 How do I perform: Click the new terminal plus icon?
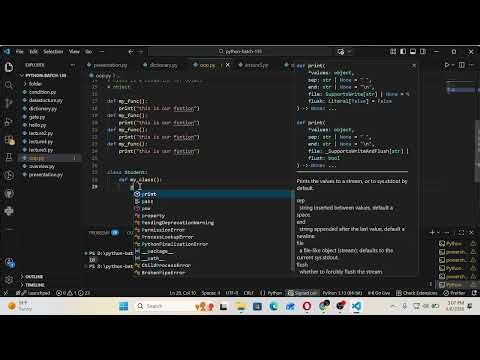432,232
